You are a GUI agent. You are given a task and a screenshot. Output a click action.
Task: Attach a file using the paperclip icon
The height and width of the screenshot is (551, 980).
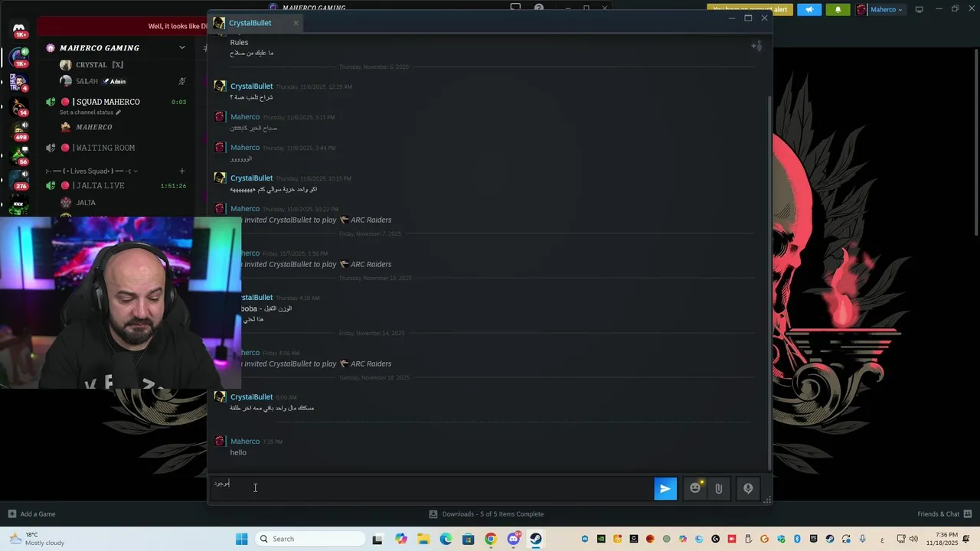tap(718, 488)
